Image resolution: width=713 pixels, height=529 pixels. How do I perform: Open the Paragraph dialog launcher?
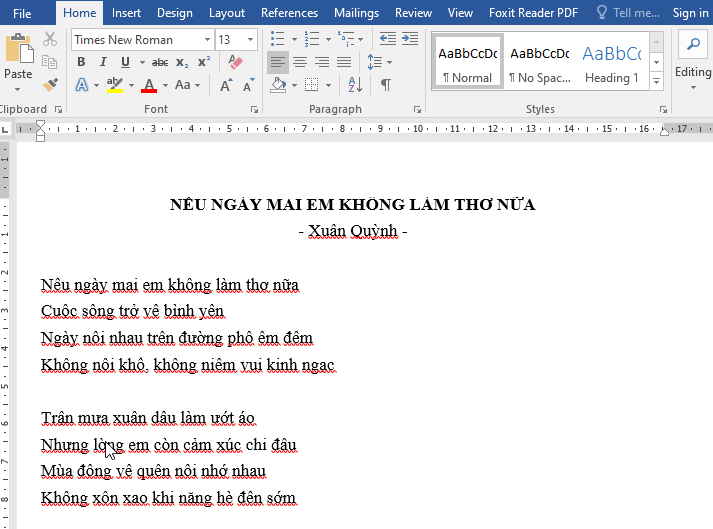[x=417, y=110]
